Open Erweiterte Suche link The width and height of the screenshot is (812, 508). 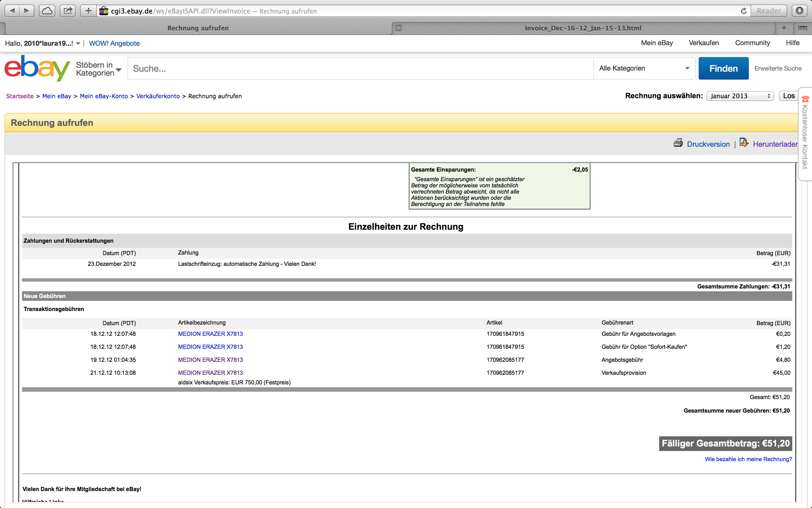[778, 68]
